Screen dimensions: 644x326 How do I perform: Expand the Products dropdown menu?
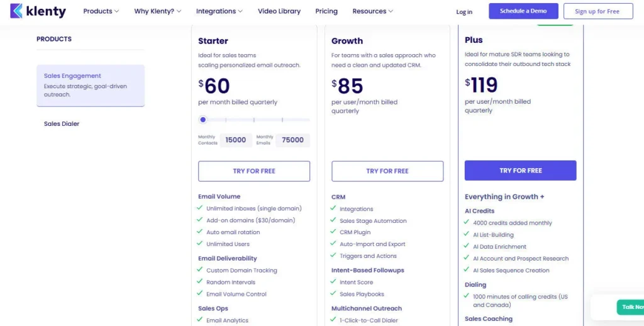[101, 11]
